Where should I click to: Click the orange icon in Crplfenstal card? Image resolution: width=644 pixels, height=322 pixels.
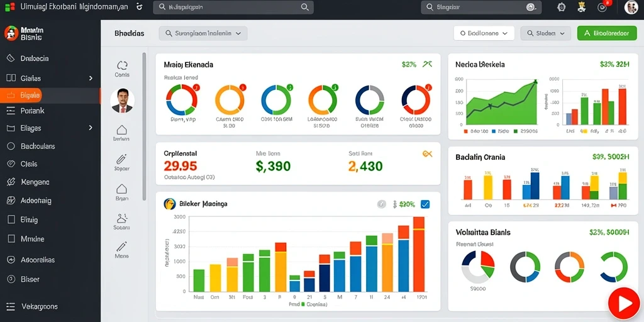[x=427, y=154]
